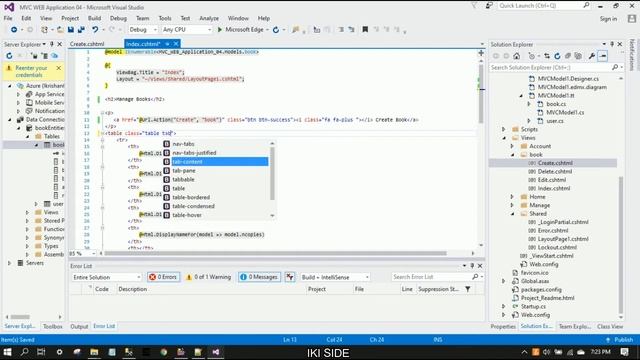Open the editor zoom percentage dropdown
640x360 pixels.
point(82,253)
